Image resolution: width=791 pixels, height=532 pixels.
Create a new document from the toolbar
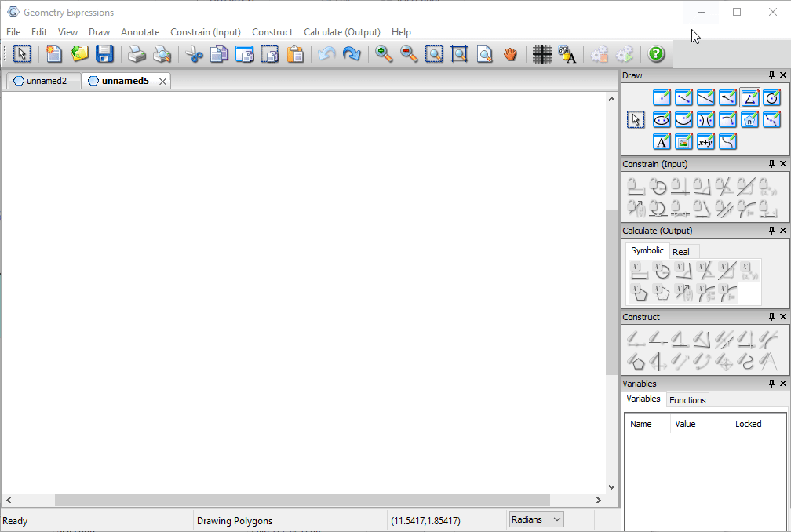(x=53, y=54)
